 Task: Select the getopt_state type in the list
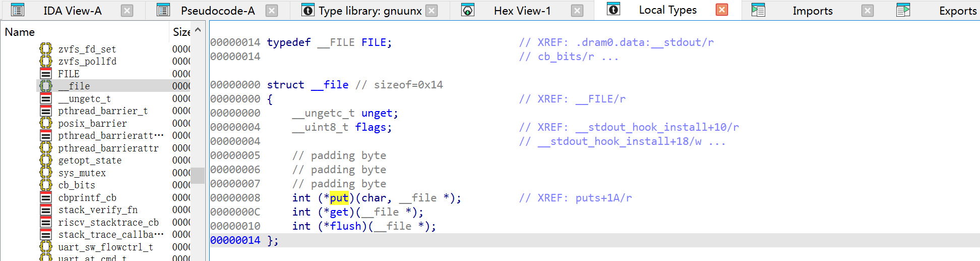(x=90, y=161)
